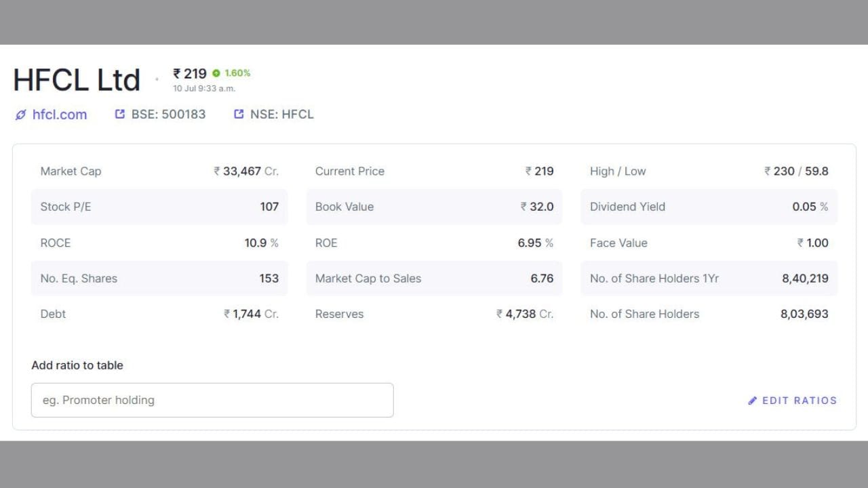Select the Market Cap ratio row

click(x=159, y=171)
